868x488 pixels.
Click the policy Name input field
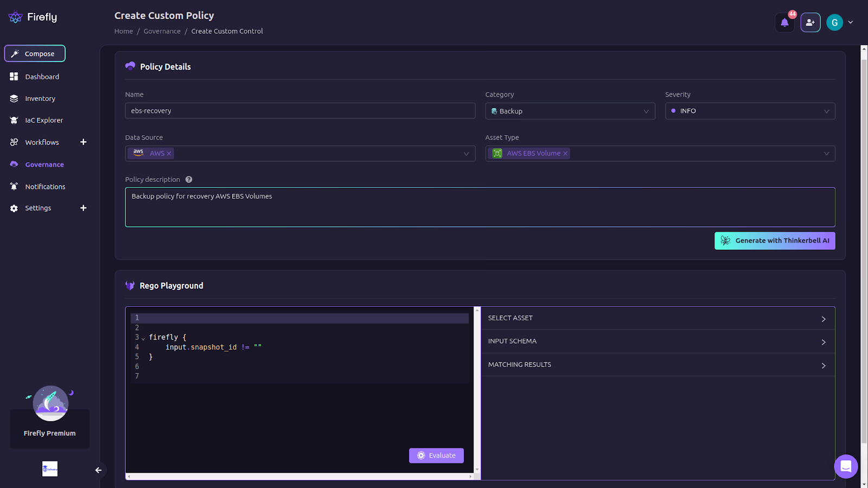(x=300, y=111)
